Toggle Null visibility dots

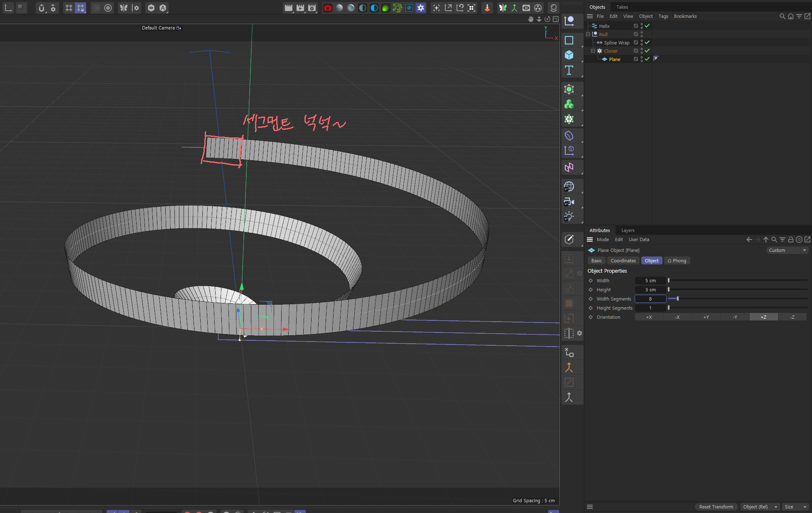point(642,34)
